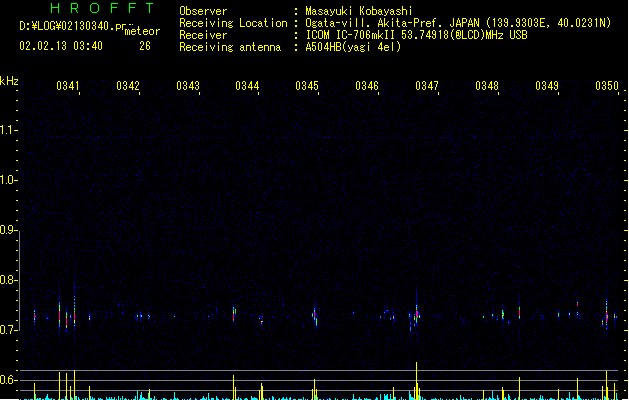Screen dimensions: 629x400
Task: Click time marker 0344
Action: pos(247,86)
